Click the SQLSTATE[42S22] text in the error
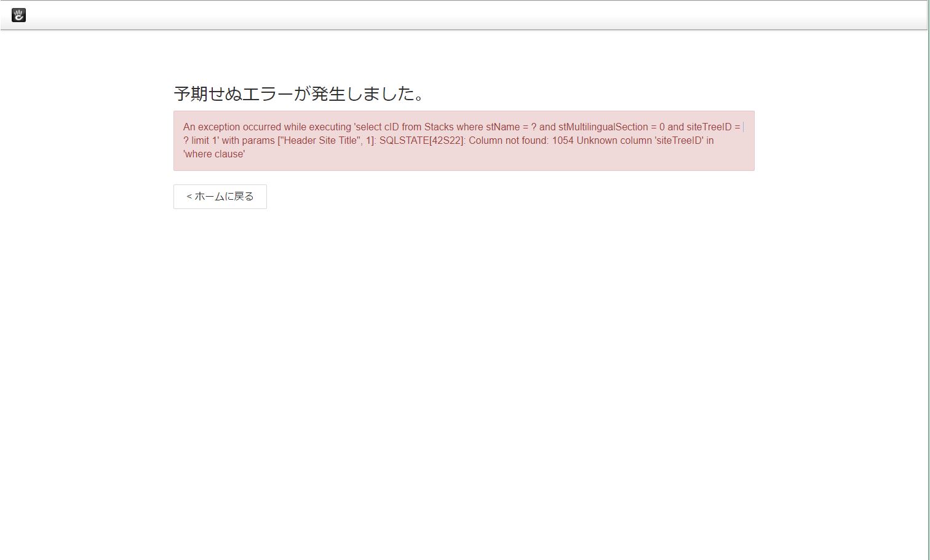Image resolution: width=930 pixels, height=560 pixels. (421, 141)
